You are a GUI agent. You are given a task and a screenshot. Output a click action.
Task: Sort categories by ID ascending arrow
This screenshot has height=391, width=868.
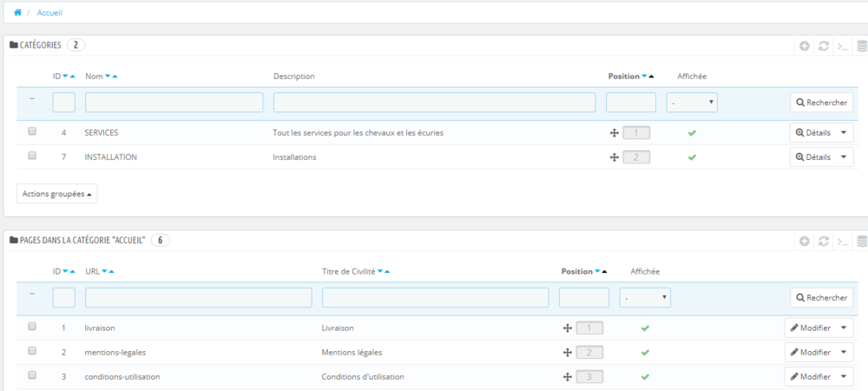tap(73, 76)
